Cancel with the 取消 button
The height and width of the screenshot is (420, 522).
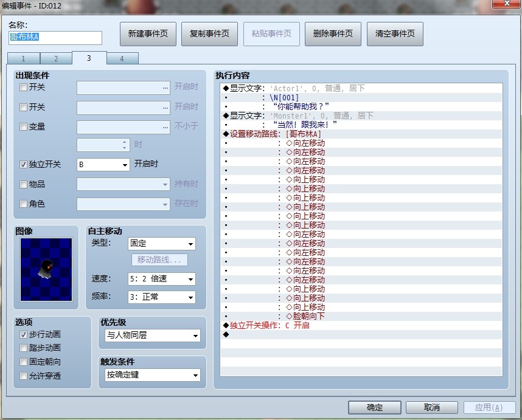(x=432, y=407)
